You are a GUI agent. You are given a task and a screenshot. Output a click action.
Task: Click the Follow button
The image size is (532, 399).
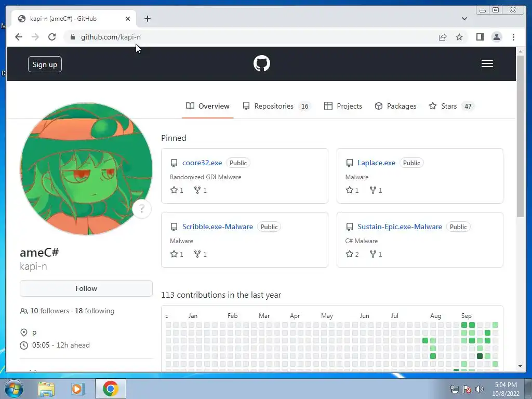click(86, 288)
